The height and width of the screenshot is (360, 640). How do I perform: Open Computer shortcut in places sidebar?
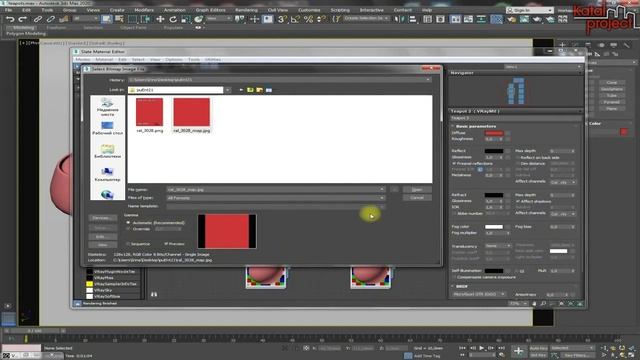point(107,173)
